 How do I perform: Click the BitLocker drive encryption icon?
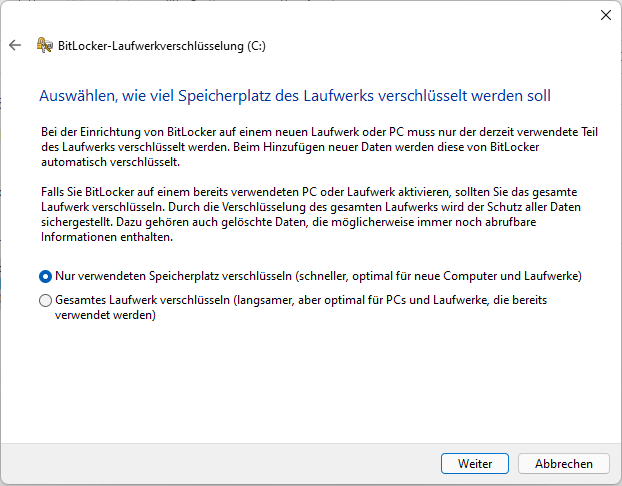45,45
